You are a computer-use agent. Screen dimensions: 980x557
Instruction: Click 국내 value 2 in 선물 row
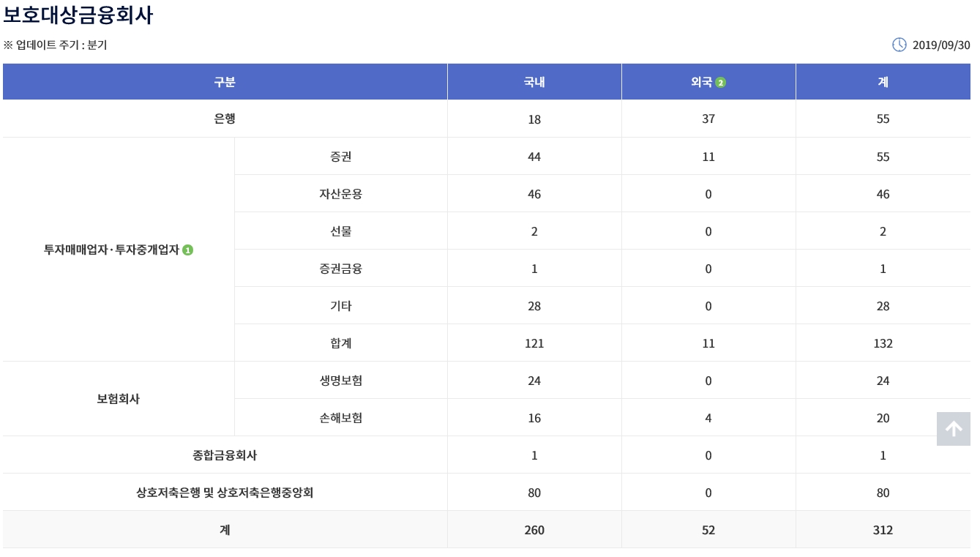click(x=534, y=231)
